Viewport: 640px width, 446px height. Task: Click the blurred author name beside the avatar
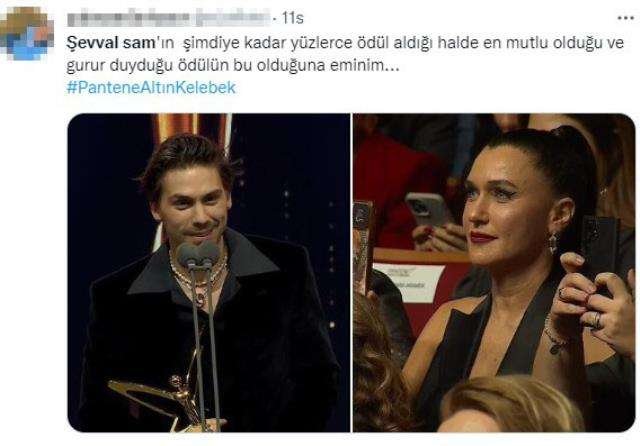(x=169, y=18)
